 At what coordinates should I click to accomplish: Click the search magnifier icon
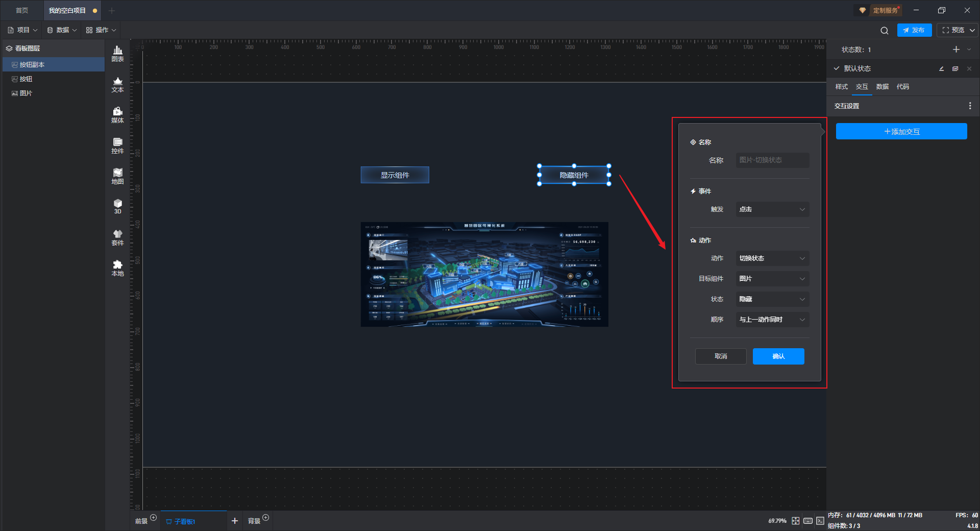884,31
